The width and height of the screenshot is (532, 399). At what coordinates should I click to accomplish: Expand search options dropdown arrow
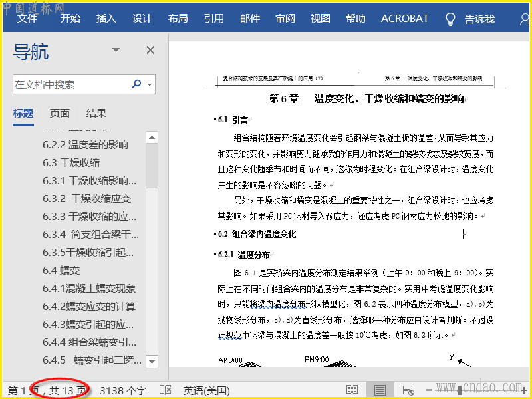pyautogui.click(x=150, y=84)
